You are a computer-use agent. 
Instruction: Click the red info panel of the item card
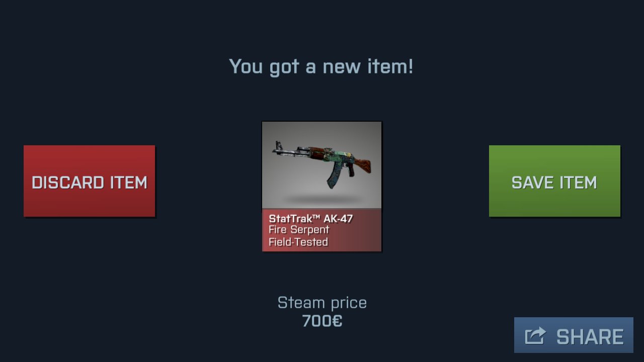point(322,230)
